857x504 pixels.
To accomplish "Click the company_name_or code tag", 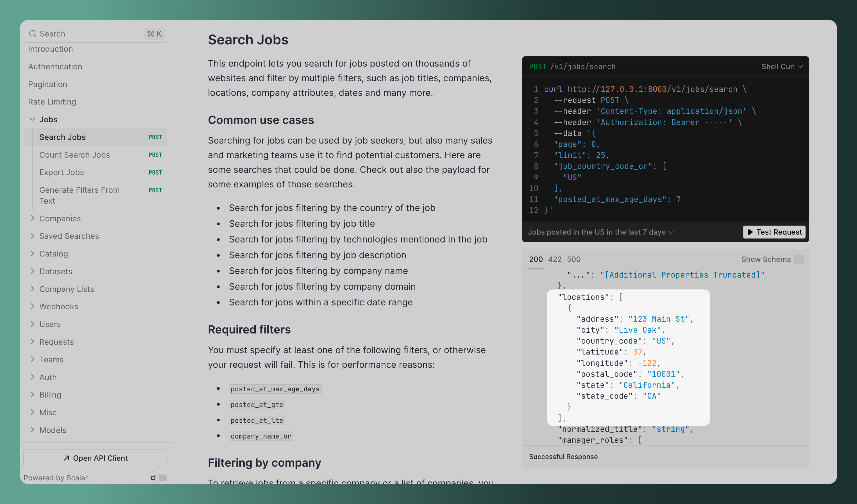I will click(261, 436).
